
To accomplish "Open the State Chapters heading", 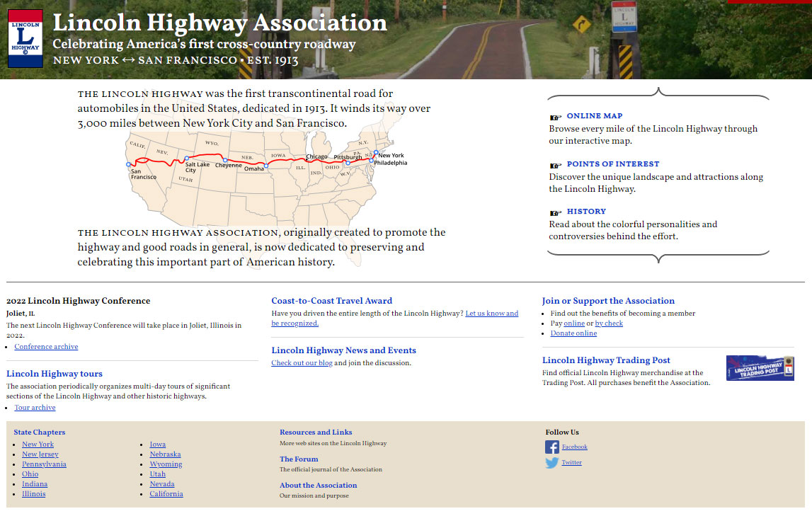I will tap(40, 432).
